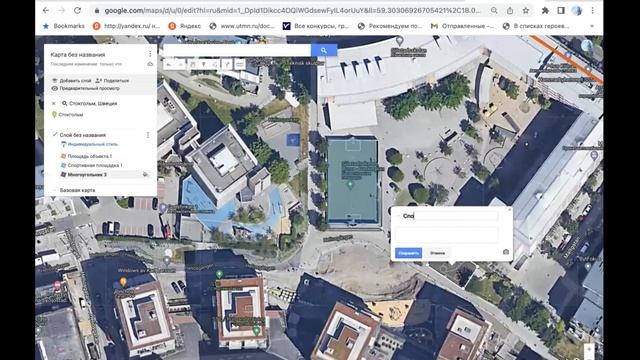Expand the bookmarks bar overflow chevron
Screen dimensions: 640x360
592,26
